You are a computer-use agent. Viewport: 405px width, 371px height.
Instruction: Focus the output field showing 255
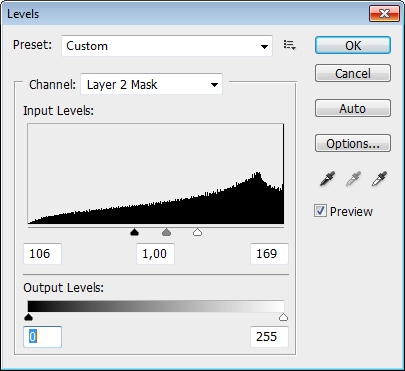point(269,337)
